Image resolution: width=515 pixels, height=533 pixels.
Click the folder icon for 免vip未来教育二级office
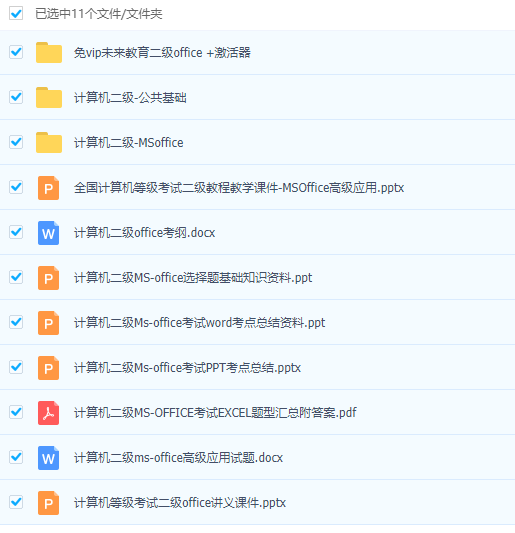(49, 52)
